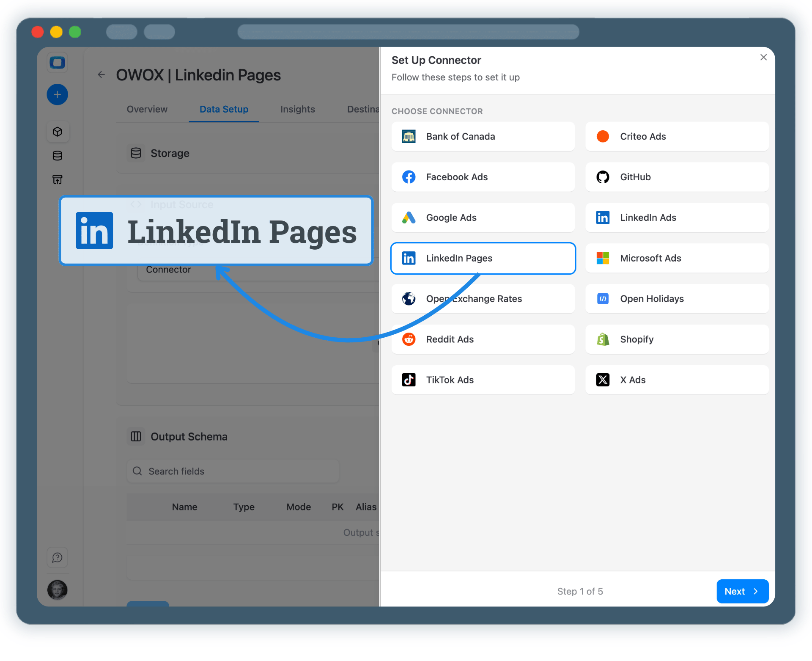Open the archive export icon in sidebar
The image size is (812, 661).
point(58,179)
